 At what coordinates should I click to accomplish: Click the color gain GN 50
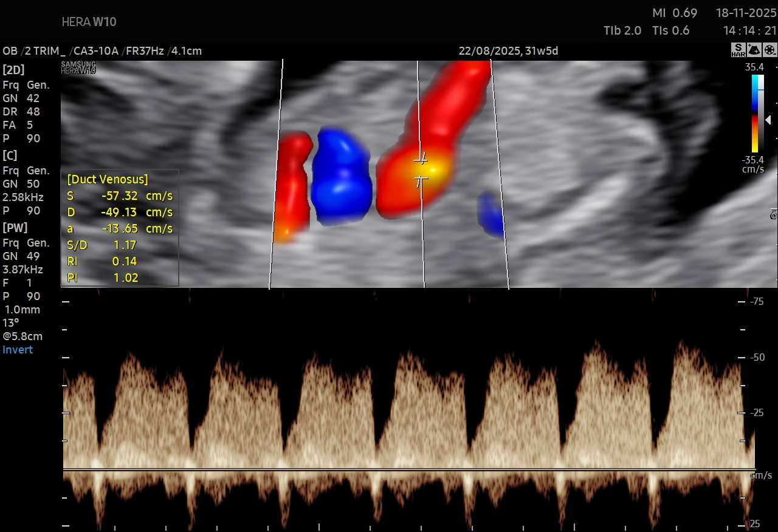click(21, 184)
